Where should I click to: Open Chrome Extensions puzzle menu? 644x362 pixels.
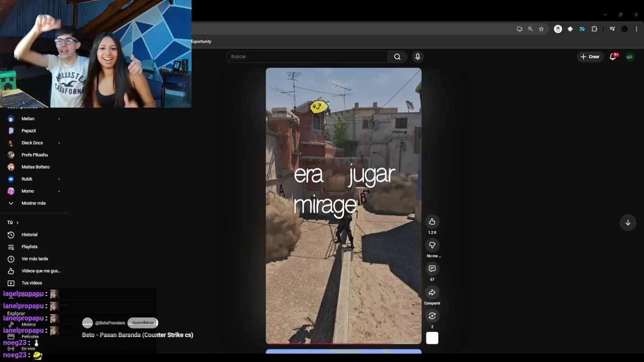point(594,29)
